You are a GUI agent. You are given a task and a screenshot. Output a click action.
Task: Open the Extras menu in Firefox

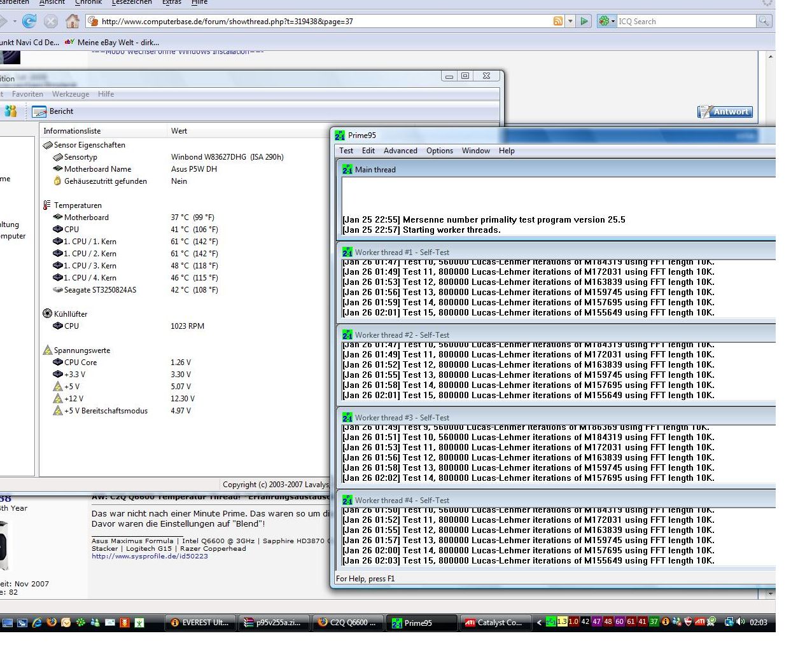pos(172,3)
